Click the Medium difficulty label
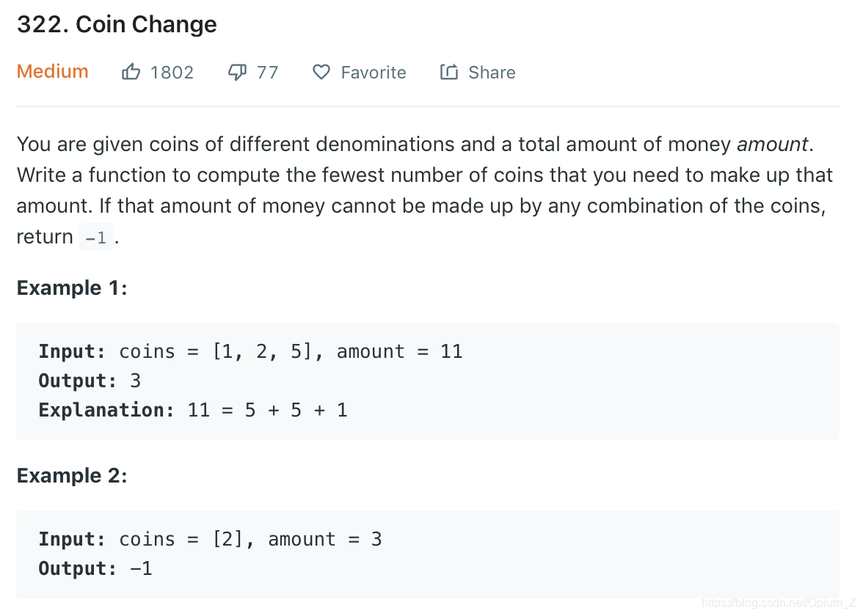The image size is (863, 616). 52,72
